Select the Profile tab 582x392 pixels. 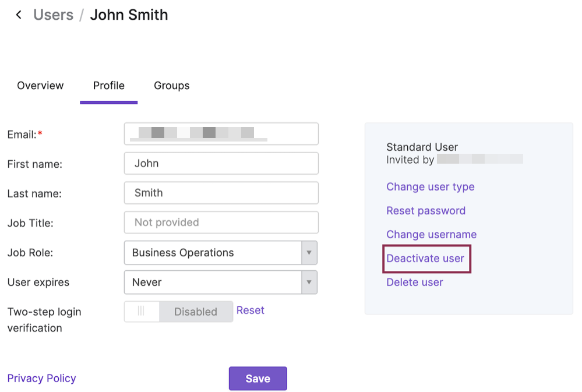coord(108,85)
